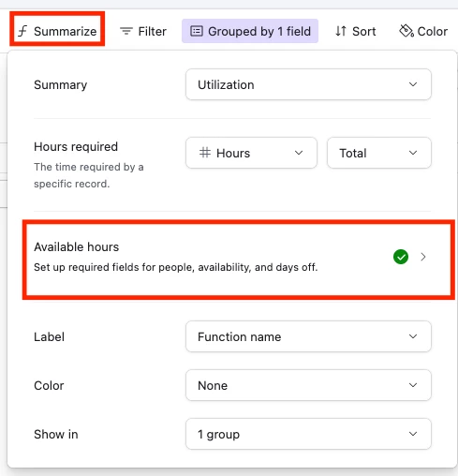Open the Total aggregation dropdown
The image size is (458, 476).
379,153
